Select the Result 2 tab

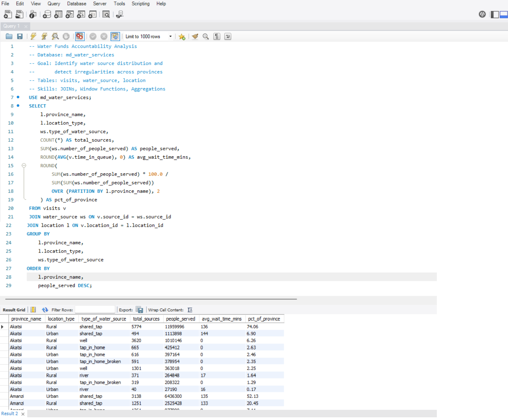[10, 414]
